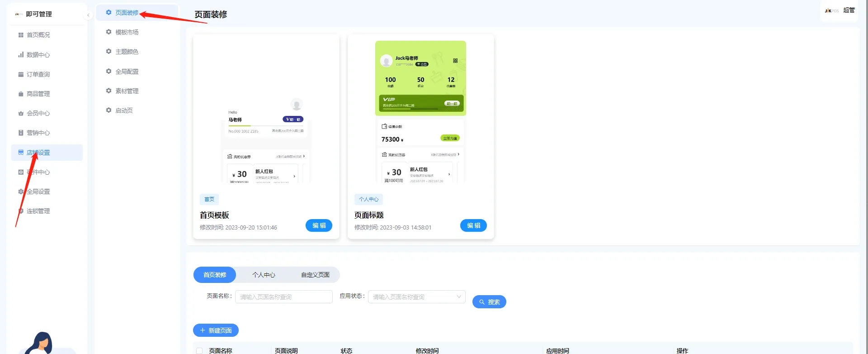868x354 pixels.
Task: Switch to the 自定义页面 tab
Action: click(315, 275)
